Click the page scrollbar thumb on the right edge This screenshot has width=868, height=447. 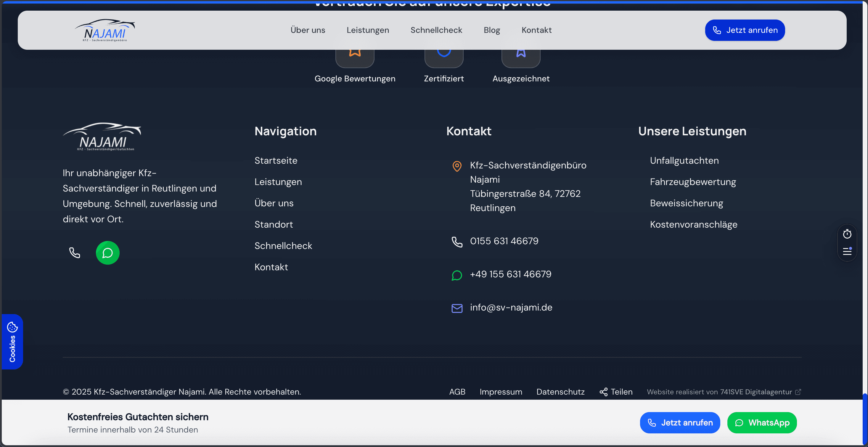(x=865, y=419)
